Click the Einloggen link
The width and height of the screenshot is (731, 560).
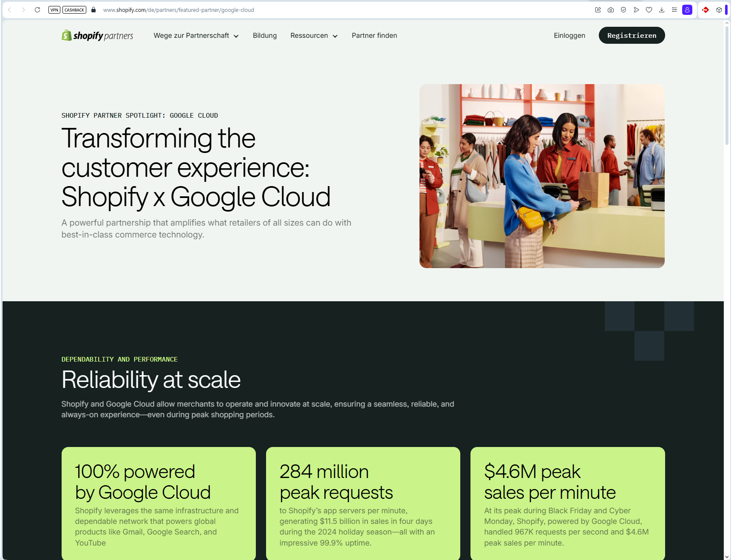(569, 36)
